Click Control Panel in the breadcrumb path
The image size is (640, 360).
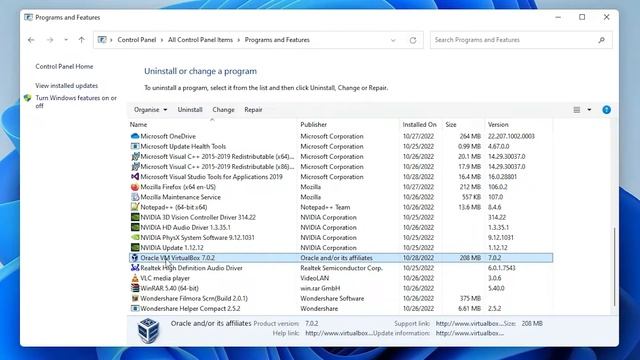point(137,40)
